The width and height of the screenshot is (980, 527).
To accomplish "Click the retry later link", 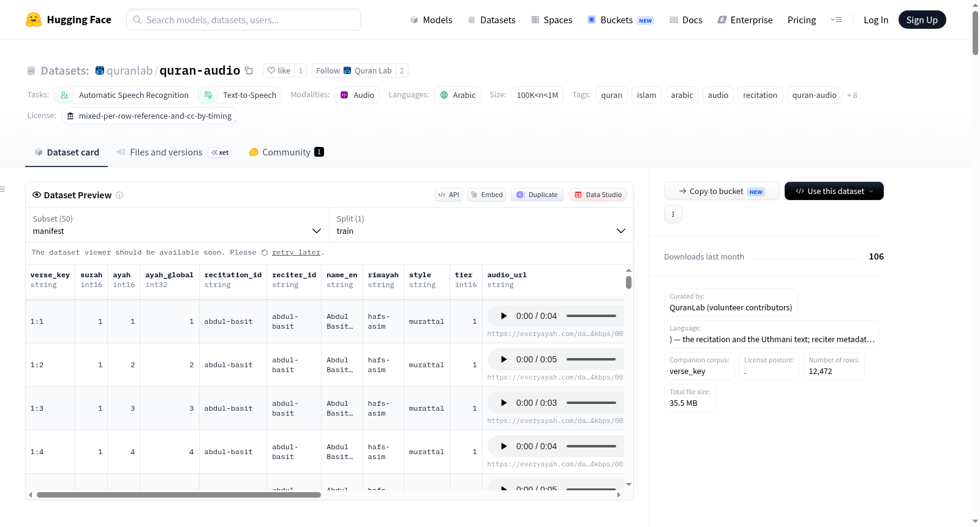I will (x=296, y=252).
